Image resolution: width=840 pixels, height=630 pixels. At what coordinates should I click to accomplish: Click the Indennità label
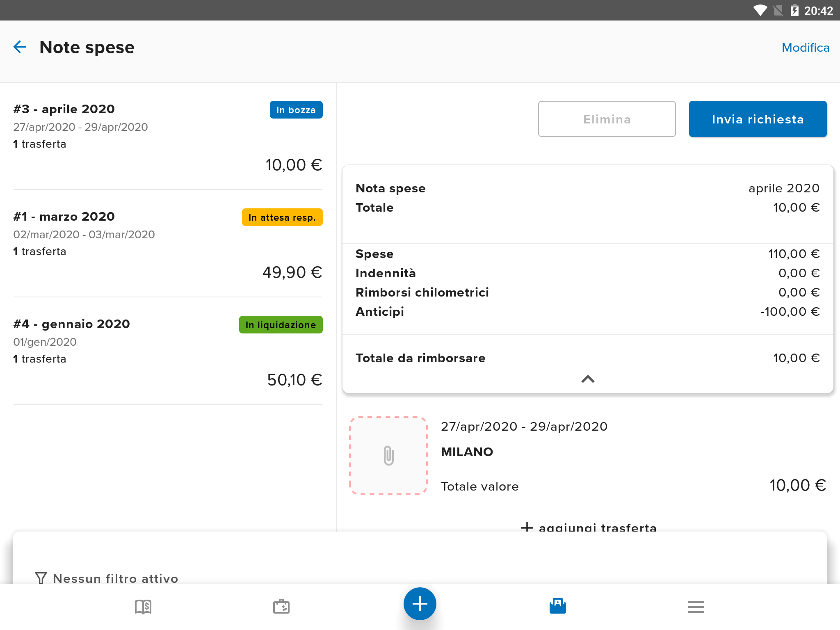386,273
